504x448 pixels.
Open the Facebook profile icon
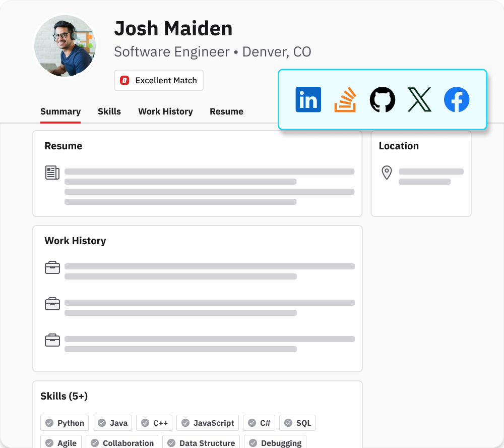point(457,99)
